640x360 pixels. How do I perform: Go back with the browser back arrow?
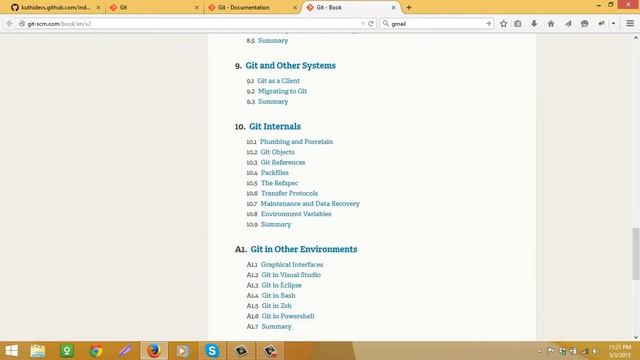[x=9, y=24]
